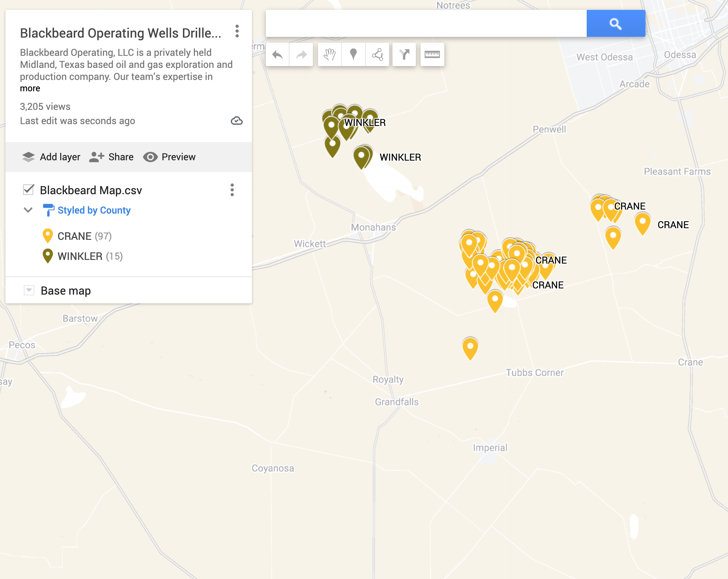The width and height of the screenshot is (728, 579).
Task: Open Blackbeard Map.csv layer options menu
Action: 232,190
